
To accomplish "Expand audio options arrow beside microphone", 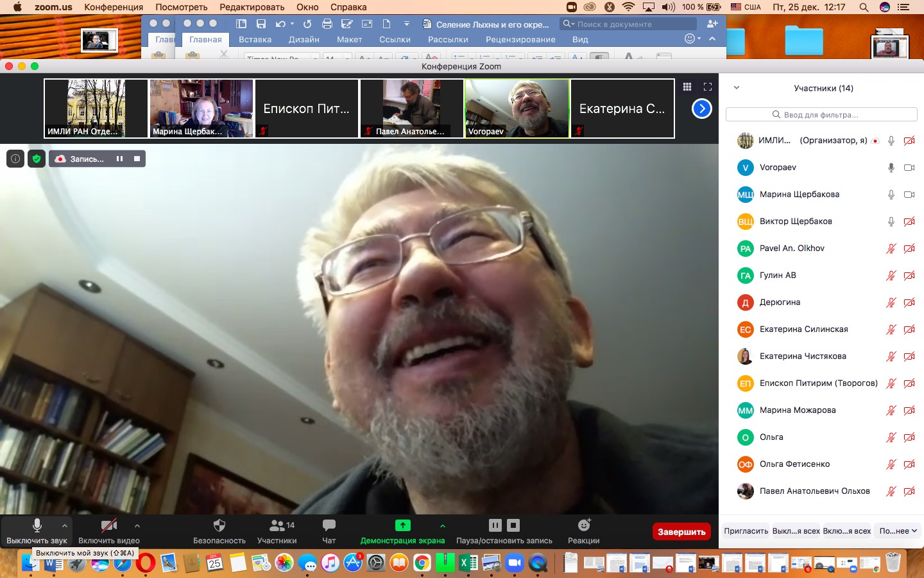I will point(65,526).
